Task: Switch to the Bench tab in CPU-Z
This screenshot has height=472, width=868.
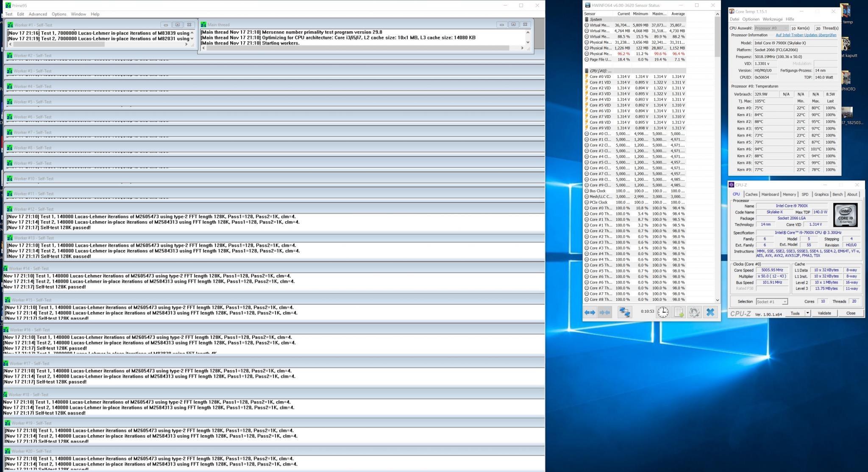Action: click(837, 194)
